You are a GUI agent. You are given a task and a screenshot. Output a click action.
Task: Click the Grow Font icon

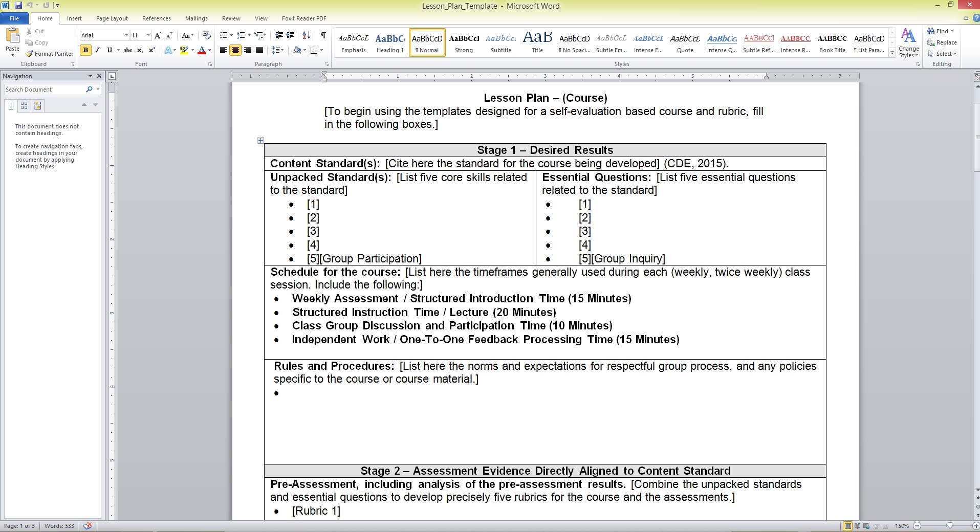tap(158, 35)
